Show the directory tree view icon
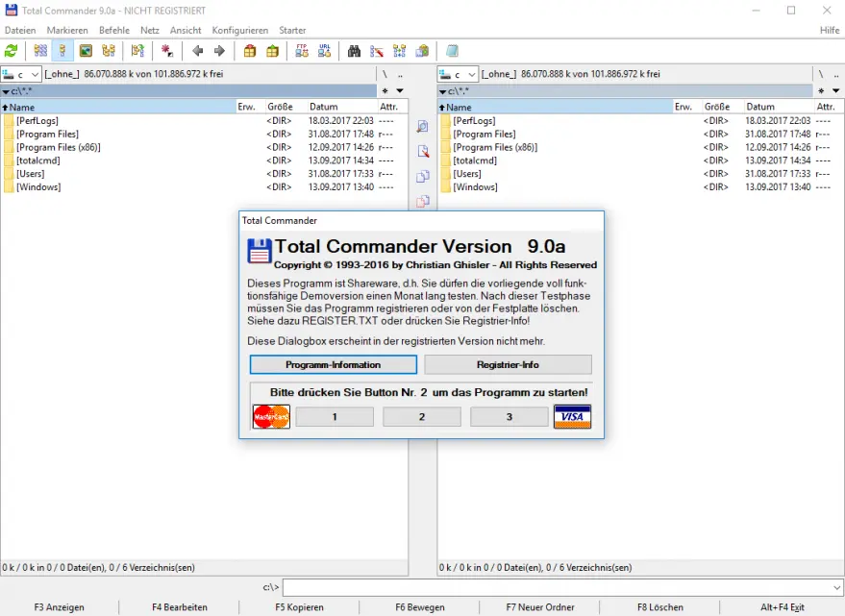Screen dimensions: 845x616 (109, 51)
